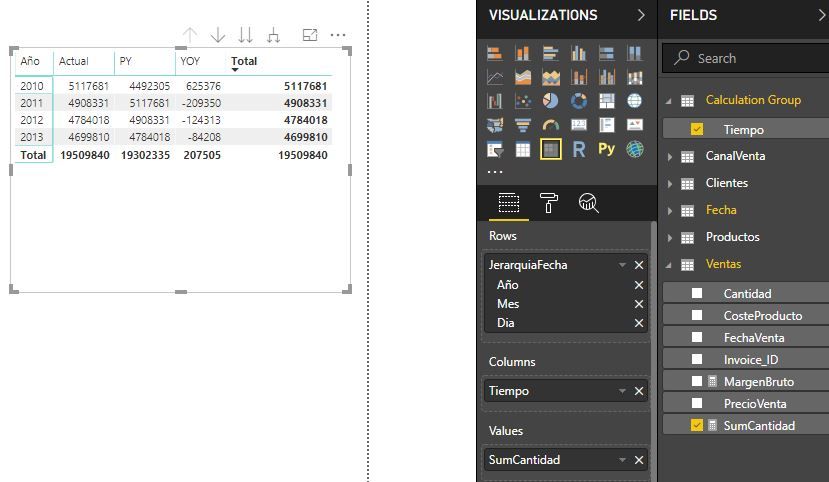The width and height of the screenshot is (829, 482).
Task: Uncheck the Tiempo field checkbox
Action: 697,129
